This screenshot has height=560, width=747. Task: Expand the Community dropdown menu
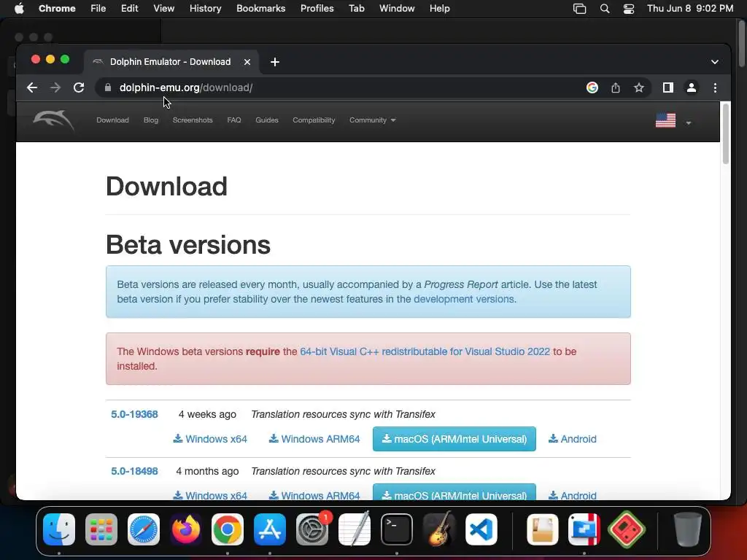tap(373, 120)
